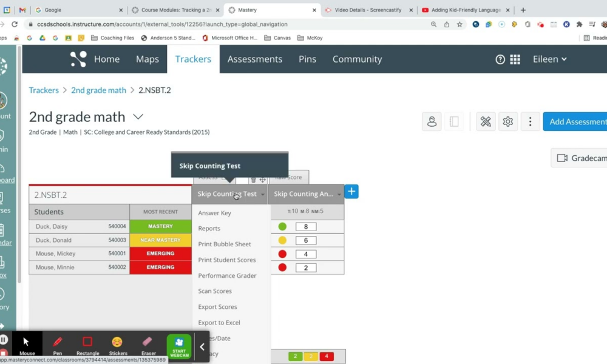
Task: Click the browser address bar URL
Action: (x=162, y=24)
